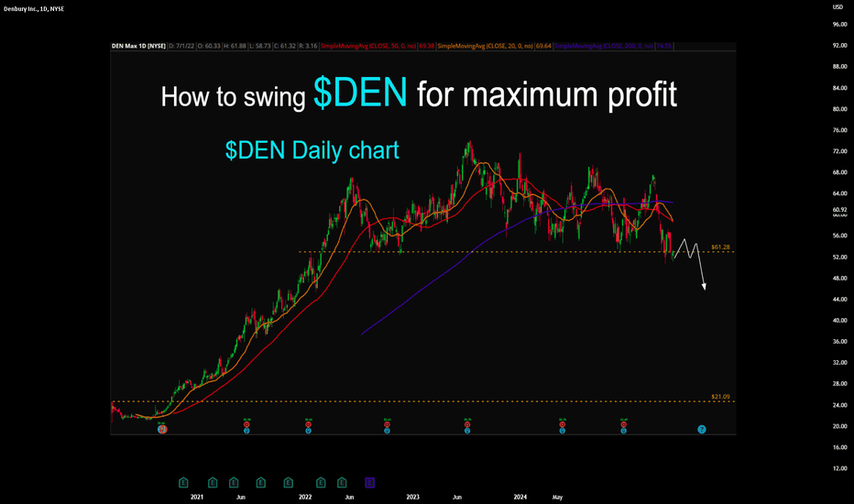Click the 48.00 price axis label
Viewport: 854px width, 504px height.
click(840, 279)
